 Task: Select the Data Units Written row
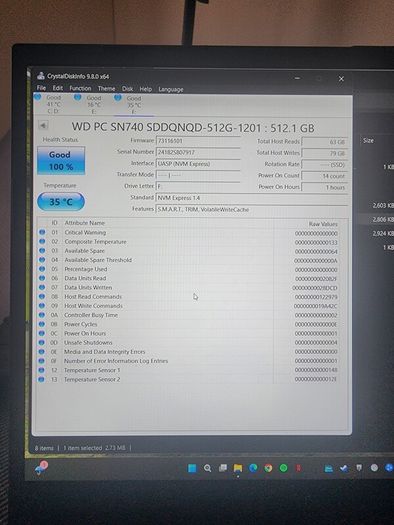[188, 288]
